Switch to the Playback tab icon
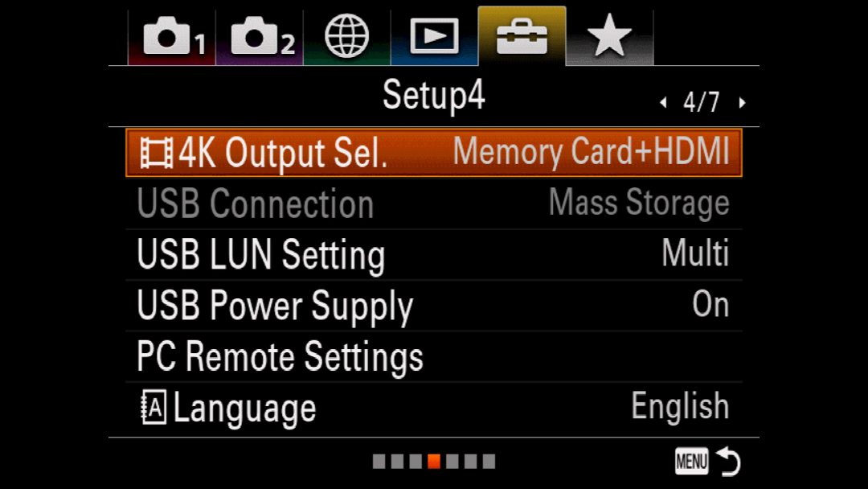The width and height of the screenshot is (868, 489). click(x=434, y=37)
